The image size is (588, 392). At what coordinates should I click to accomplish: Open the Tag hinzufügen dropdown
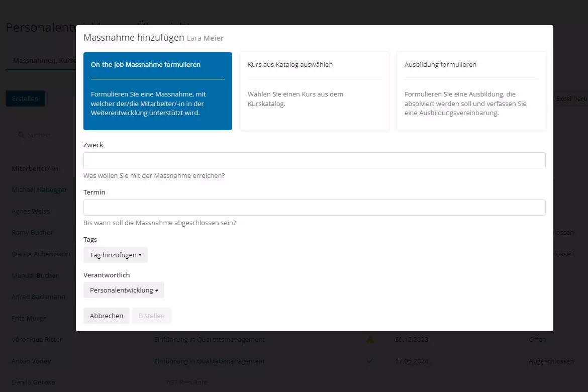[116, 255]
